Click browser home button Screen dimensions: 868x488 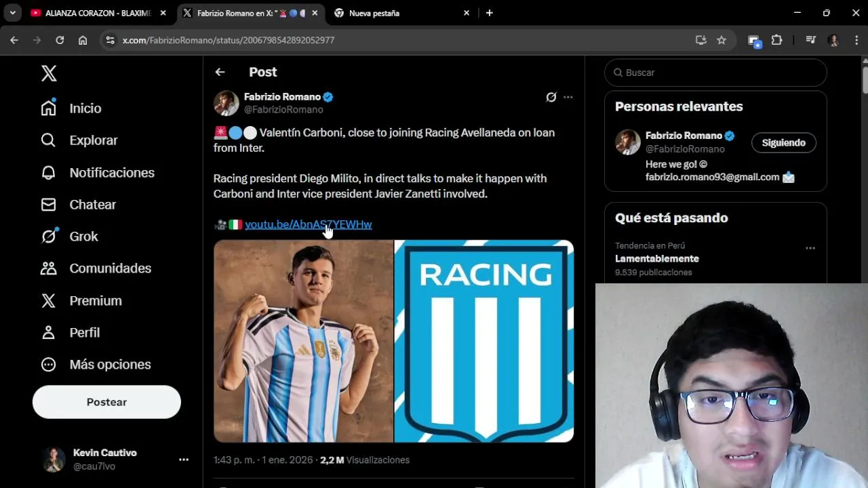[x=83, y=40]
